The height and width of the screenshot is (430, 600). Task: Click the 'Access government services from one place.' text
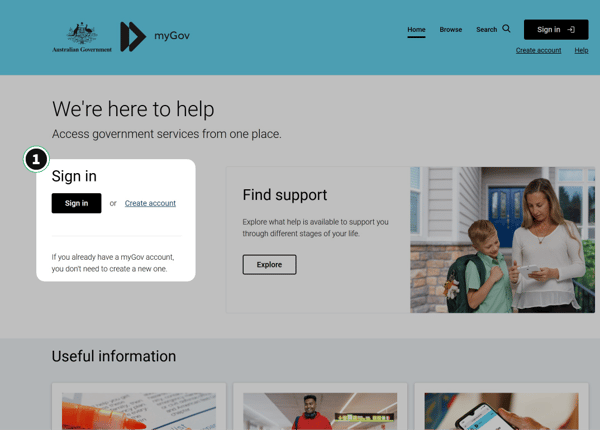[167, 134]
